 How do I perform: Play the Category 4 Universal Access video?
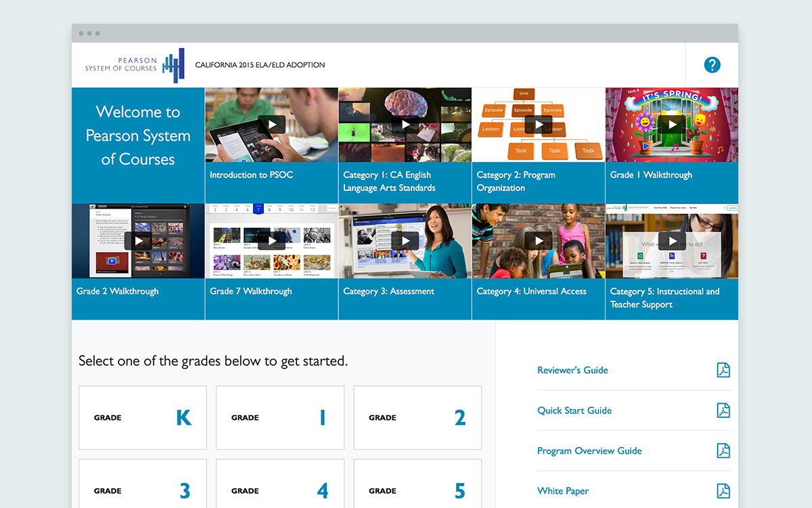pos(538,241)
